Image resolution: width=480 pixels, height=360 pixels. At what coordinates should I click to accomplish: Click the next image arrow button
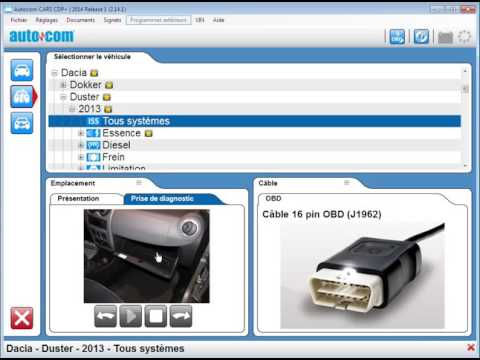[x=181, y=316]
